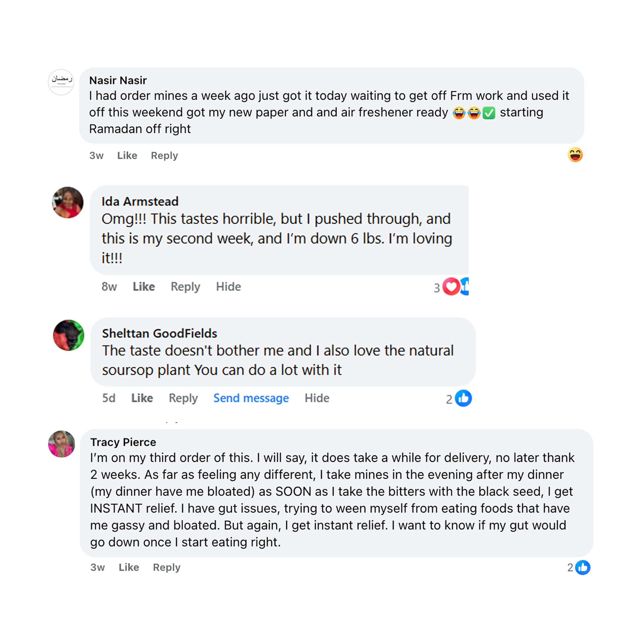Hide Ida Armstead's comment
Image resolution: width=644 pixels, height=644 pixels.
[x=228, y=287]
